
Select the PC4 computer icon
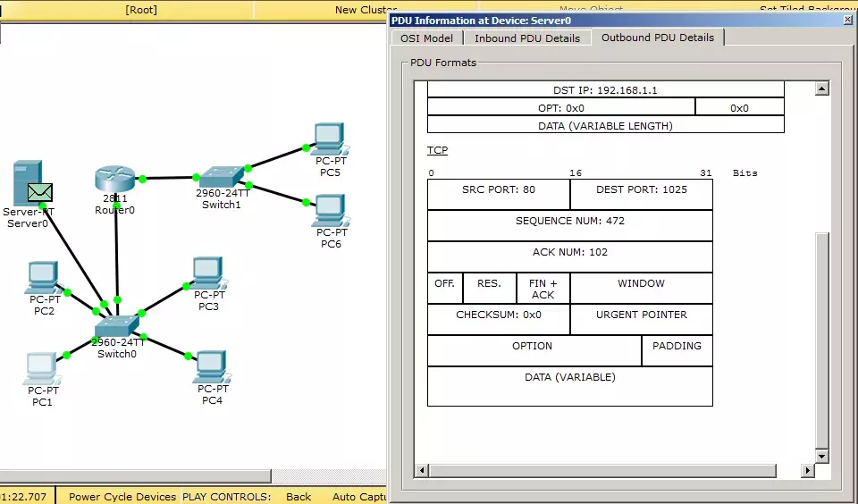tap(213, 367)
